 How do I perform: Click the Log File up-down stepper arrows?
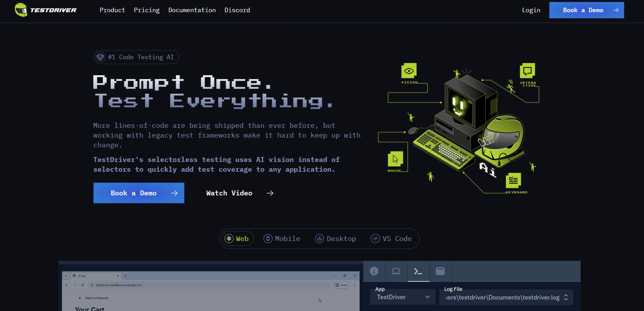[566, 297]
